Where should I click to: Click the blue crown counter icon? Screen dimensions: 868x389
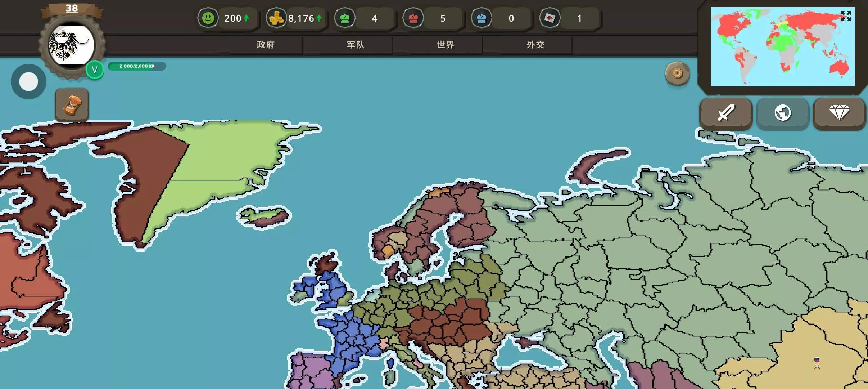482,18
